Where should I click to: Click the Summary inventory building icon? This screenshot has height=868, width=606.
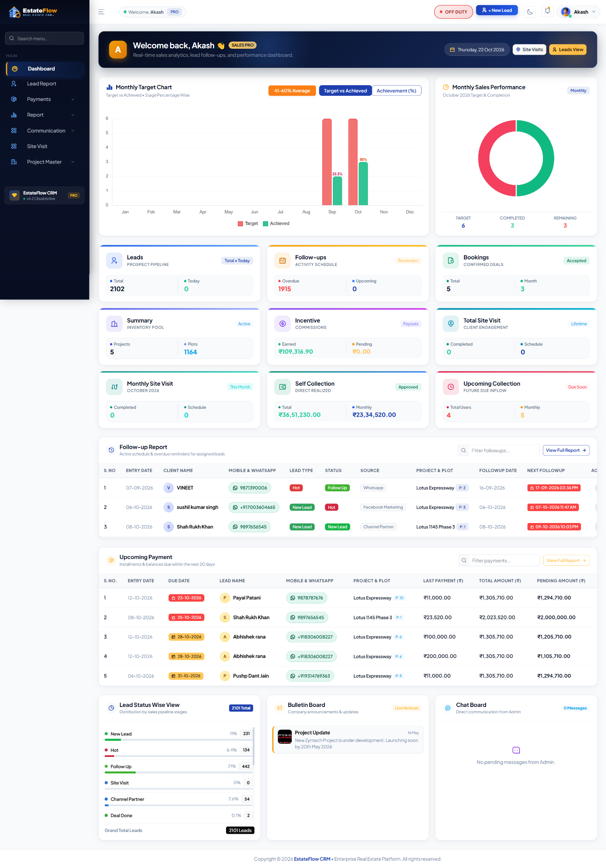pos(114,324)
